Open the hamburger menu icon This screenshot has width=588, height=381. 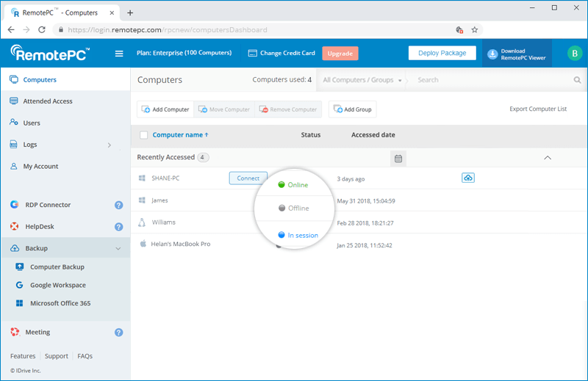pyautogui.click(x=119, y=53)
